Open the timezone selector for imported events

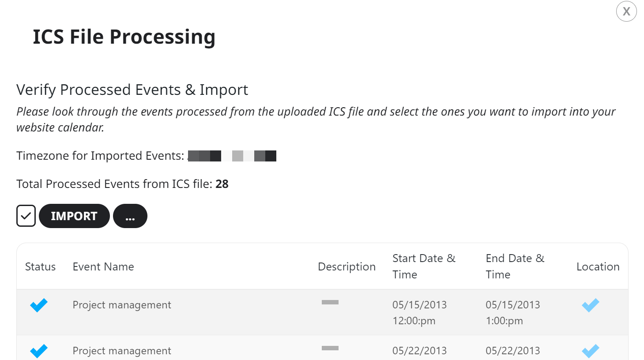[x=233, y=155]
